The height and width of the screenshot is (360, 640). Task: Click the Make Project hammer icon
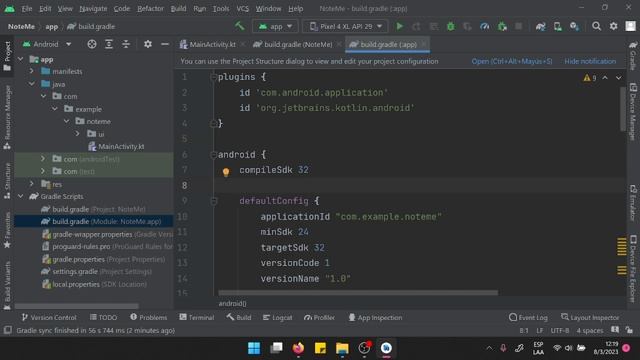point(240,26)
